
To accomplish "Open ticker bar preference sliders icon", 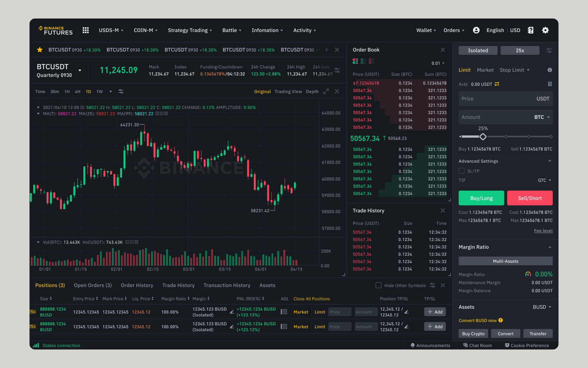I will [x=337, y=70].
